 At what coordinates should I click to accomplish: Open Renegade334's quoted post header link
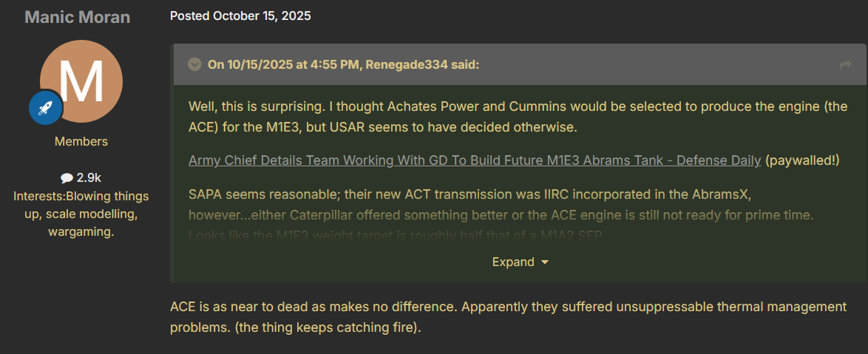343,65
